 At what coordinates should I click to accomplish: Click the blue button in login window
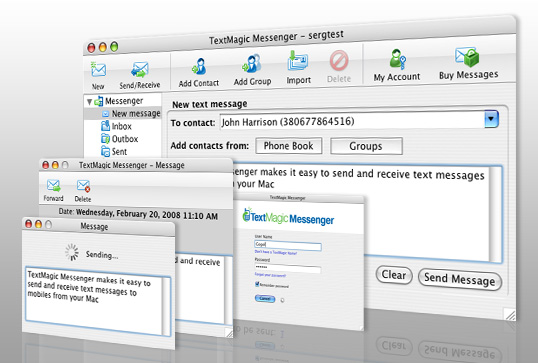[265, 298]
